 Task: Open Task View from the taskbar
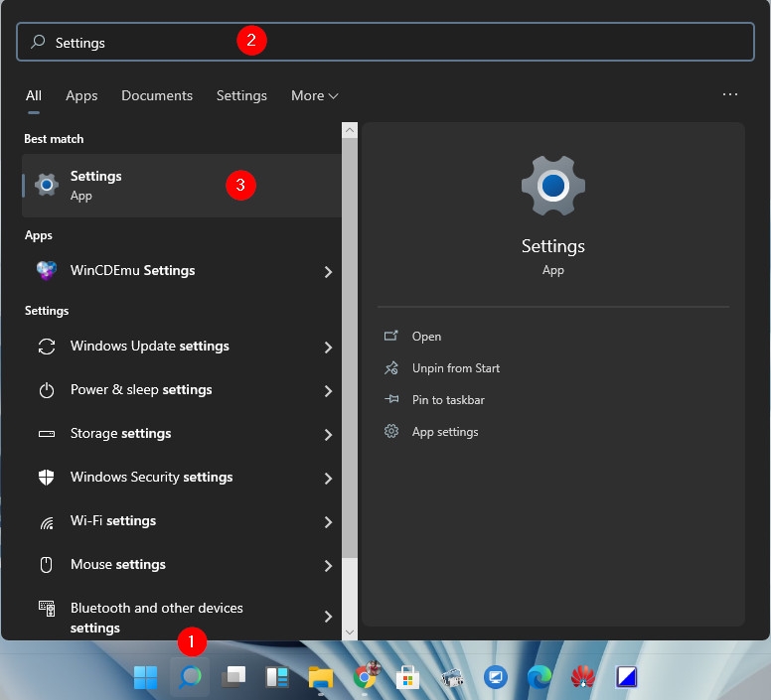[x=233, y=677]
